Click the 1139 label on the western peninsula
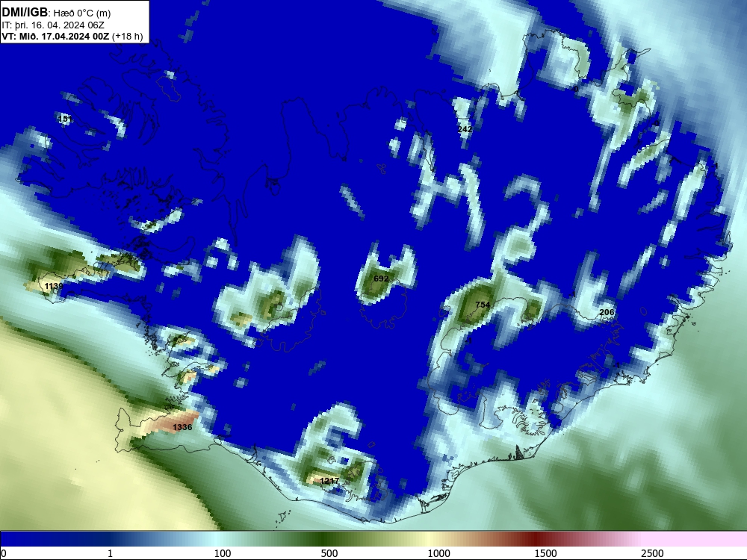747x560 pixels. [53, 286]
